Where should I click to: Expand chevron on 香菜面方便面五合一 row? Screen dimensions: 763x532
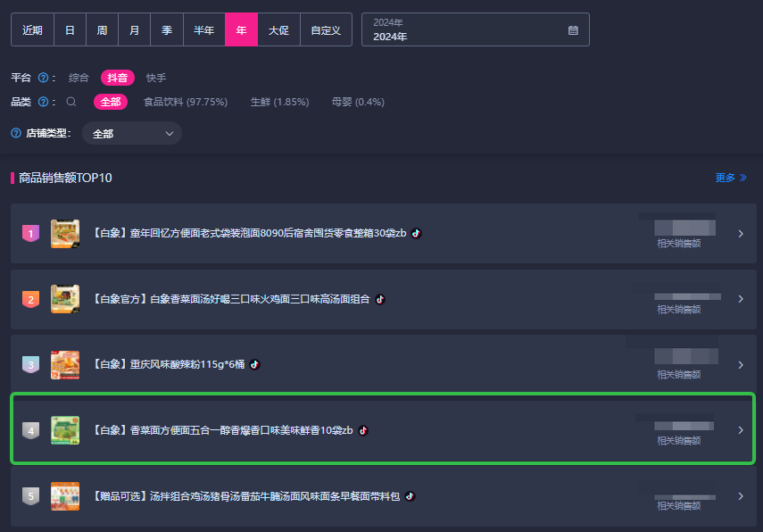[741, 430]
